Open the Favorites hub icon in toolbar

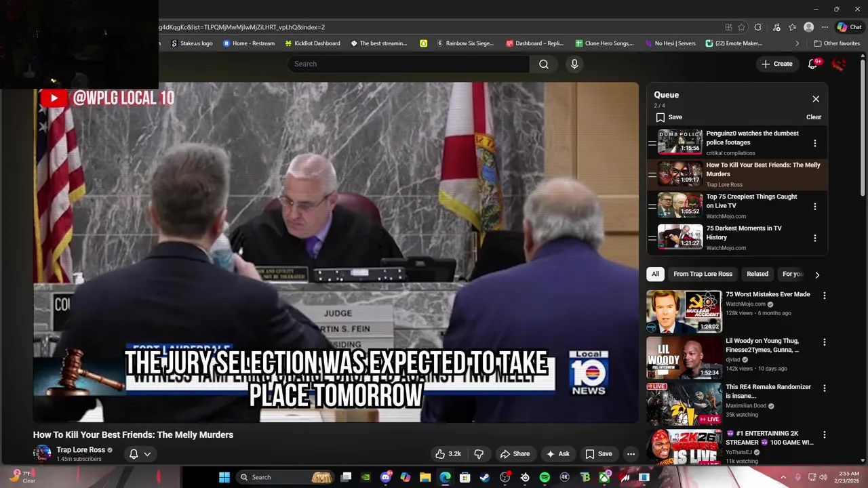pyautogui.click(x=792, y=27)
